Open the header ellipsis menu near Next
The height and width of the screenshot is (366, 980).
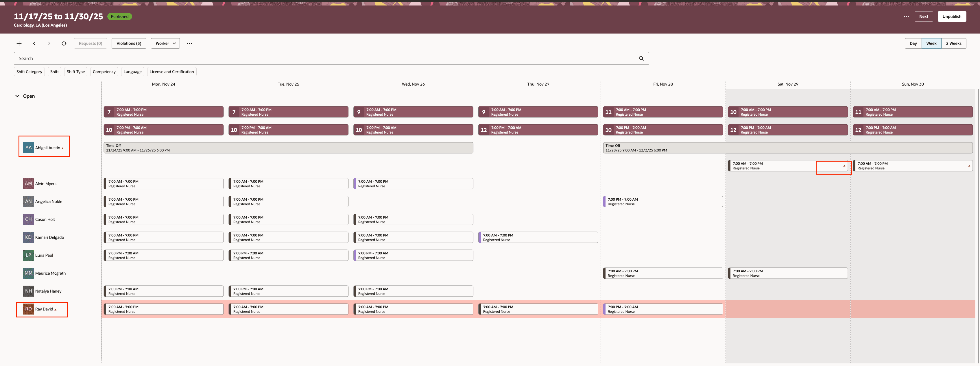point(906,16)
